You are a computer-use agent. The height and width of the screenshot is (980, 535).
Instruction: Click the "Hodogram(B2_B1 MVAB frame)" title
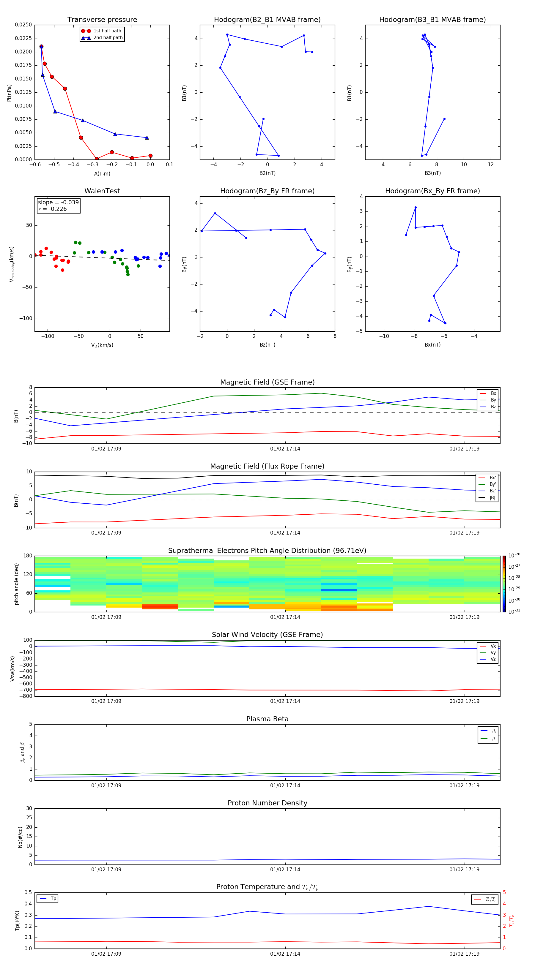[x=267, y=20]
